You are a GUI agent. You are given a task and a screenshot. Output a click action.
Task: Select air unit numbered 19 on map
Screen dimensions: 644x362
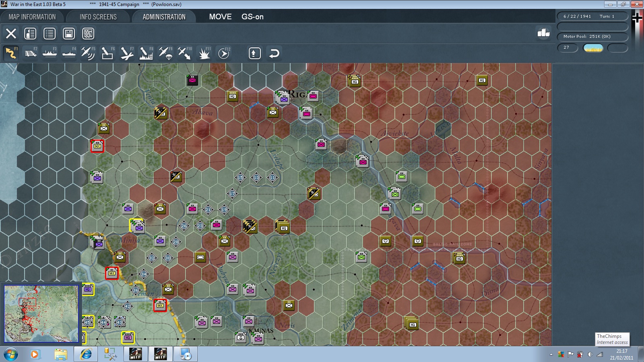coord(224,210)
